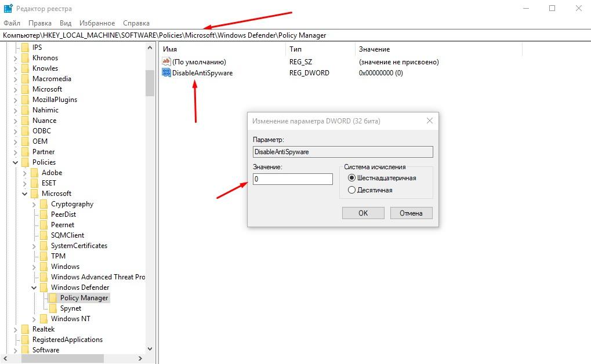Expand the Cryptography tree node

[34, 204]
